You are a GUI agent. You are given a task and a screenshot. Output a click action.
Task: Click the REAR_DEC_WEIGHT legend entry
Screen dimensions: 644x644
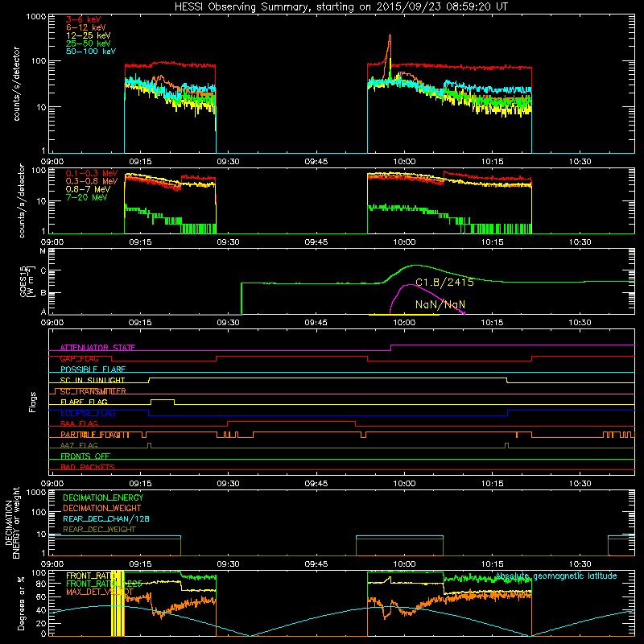coord(99,530)
